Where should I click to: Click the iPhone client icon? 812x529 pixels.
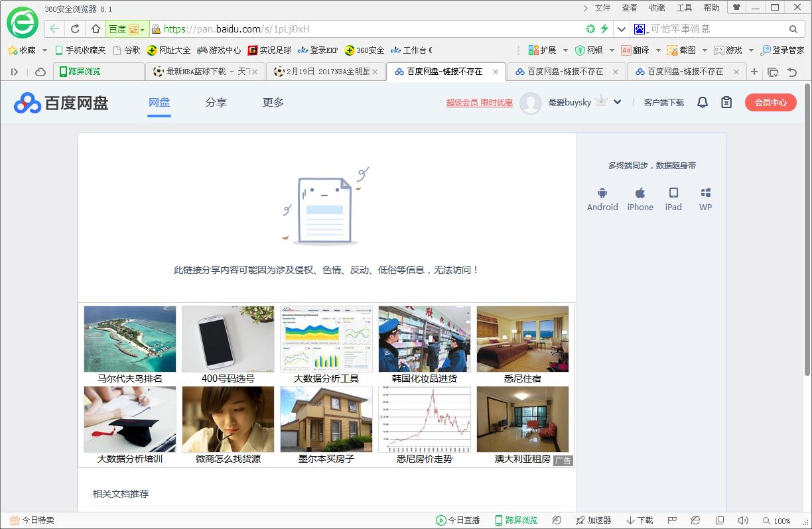pos(640,199)
